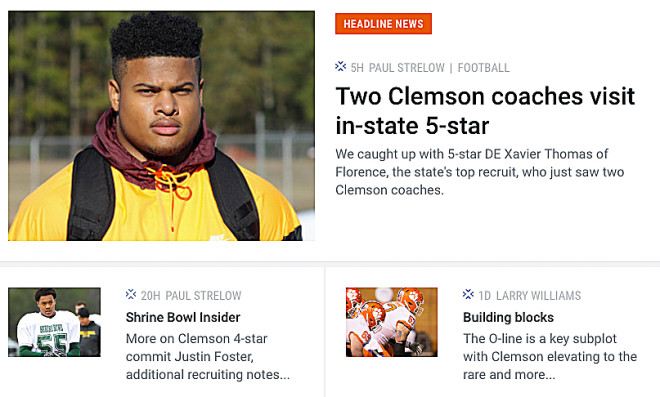Click the 5H timestamp on top story
This screenshot has height=397, width=660.
tap(357, 68)
